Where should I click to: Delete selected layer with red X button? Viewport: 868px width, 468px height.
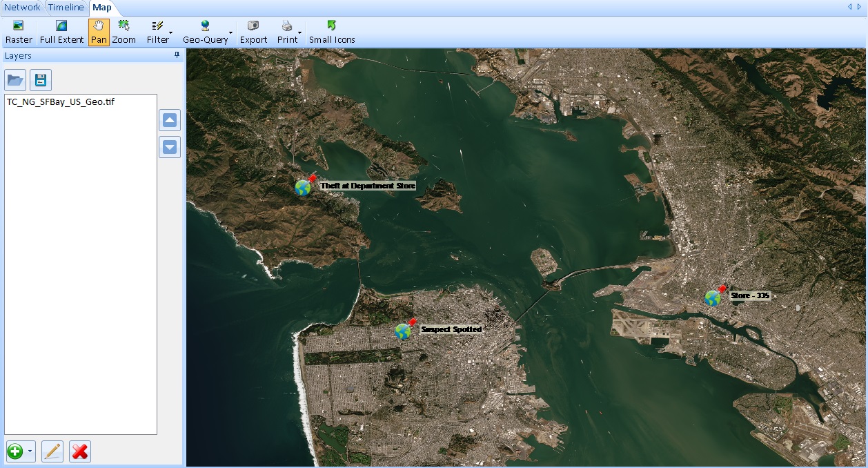click(x=79, y=451)
